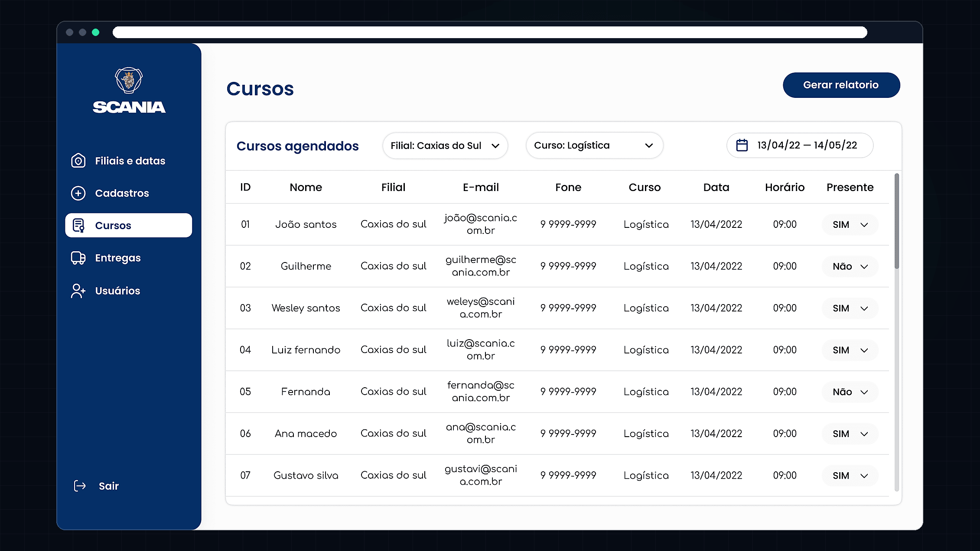This screenshot has width=980, height=551.
Task: Open the Curso: Logística dropdown
Action: pos(594,146)
